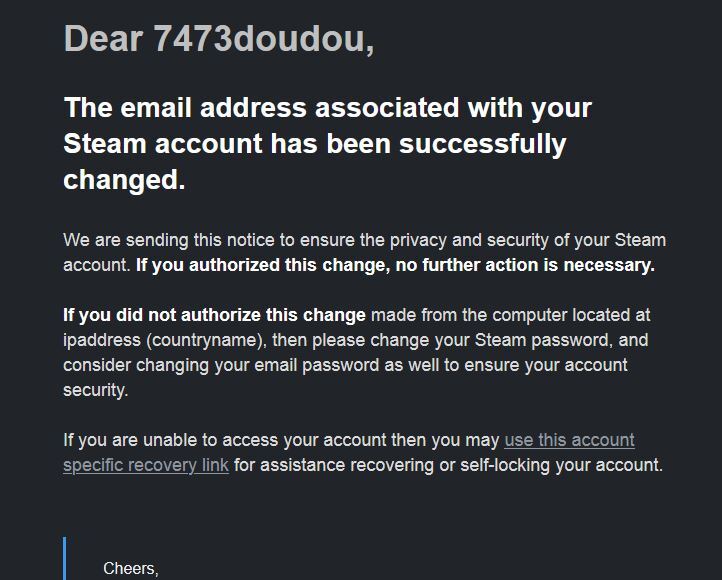
Task: Click the word 'changed.' ending the heading
Action: tap(124, 180)
